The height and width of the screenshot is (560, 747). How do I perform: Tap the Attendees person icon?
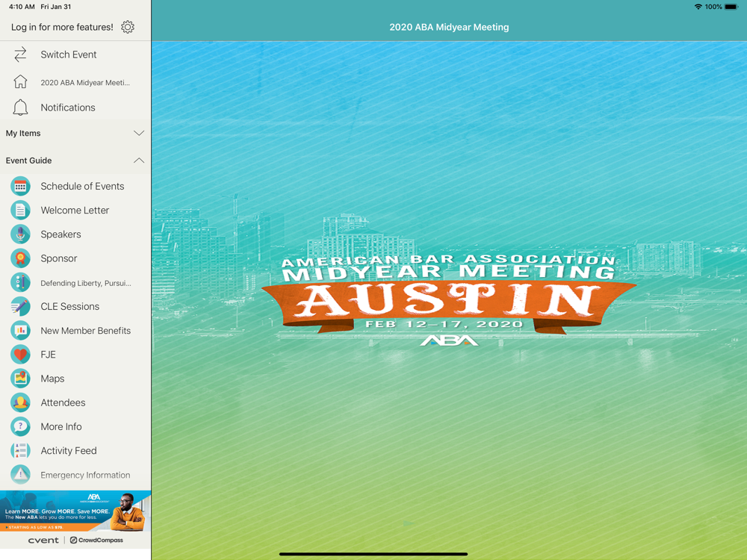(20, 402)
